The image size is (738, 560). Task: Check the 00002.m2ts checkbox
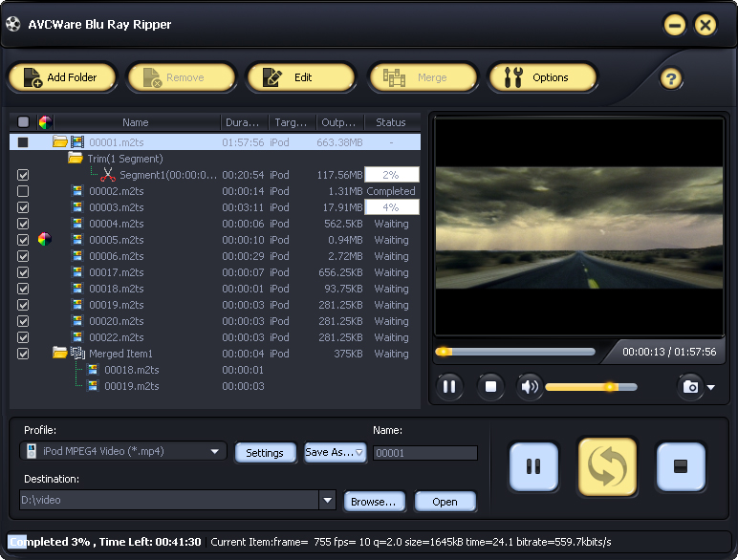click(23, 191)
